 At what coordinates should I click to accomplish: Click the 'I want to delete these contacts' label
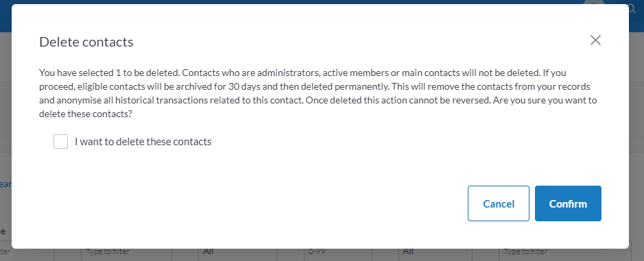(x=143, y=142)
